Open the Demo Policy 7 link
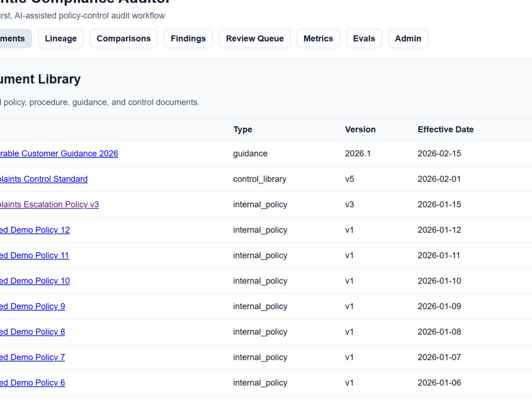Screen dimensions: 532x399 (x=32, y=357)
